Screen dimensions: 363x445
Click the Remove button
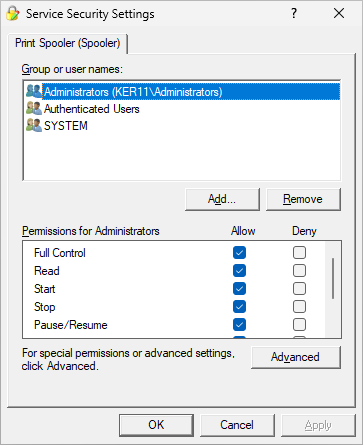tap(303, 199)
